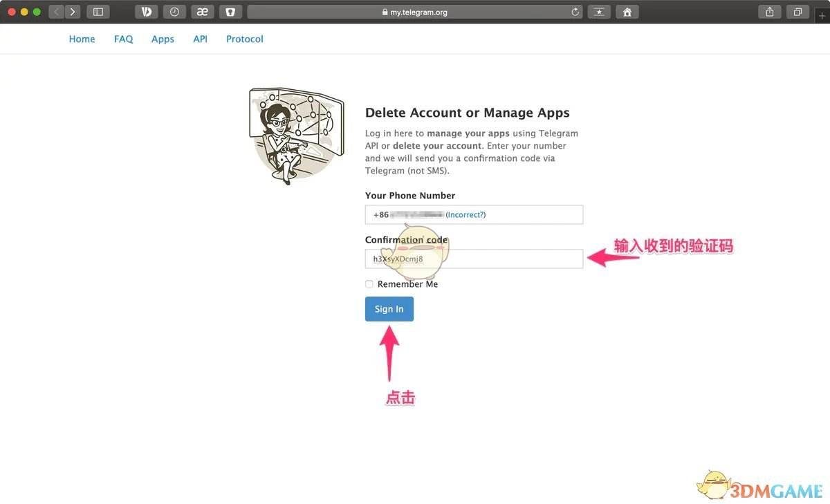Click the green fullscreen window button
The width and height of the screenshot is (830, 504).
pyautogui.click(x=37, y=12)
